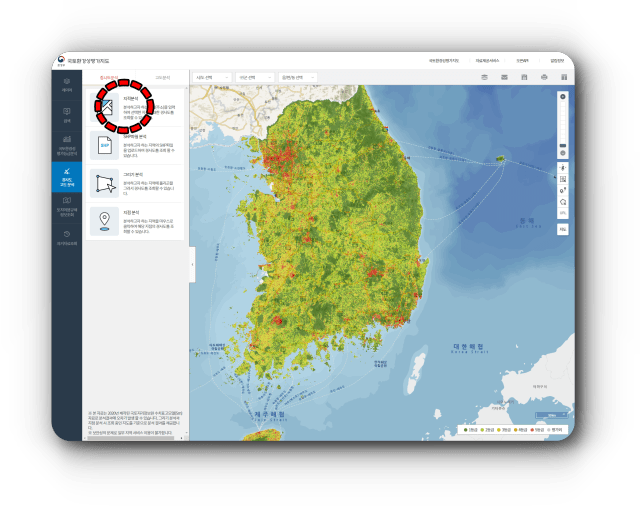Viewport: 640px width, 506px height.
Task: Activate the grid area tool on map
Action: [x=563, y=179]
